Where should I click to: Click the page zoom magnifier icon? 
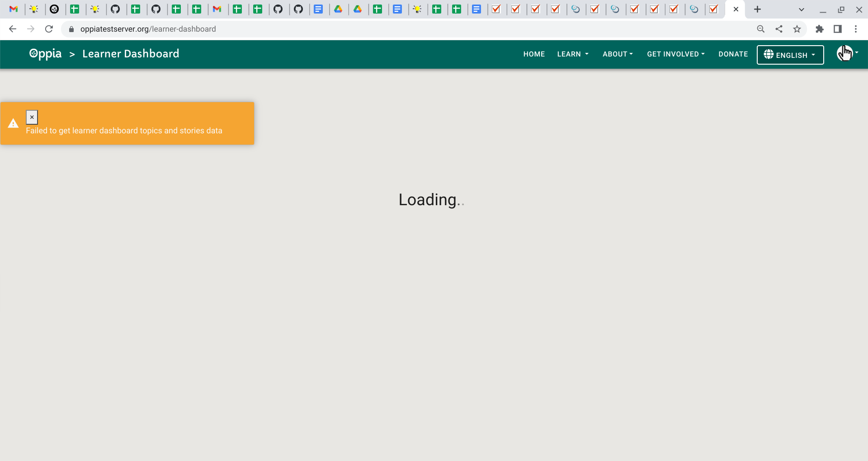coord(761,28)
